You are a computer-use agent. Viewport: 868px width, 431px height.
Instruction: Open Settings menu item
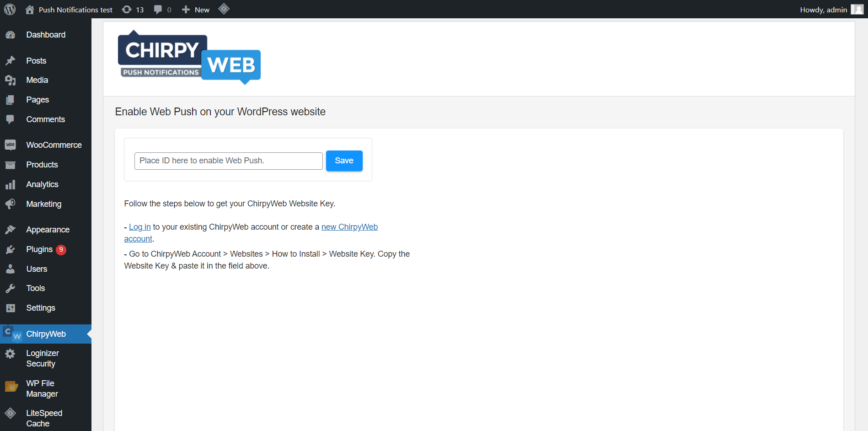(41, 308)
